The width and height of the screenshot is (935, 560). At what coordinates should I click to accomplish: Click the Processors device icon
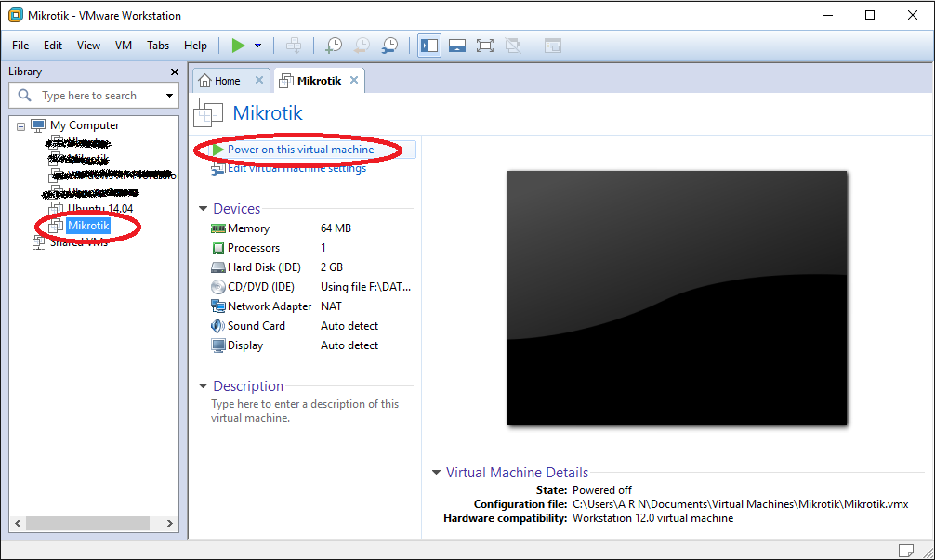218,248
